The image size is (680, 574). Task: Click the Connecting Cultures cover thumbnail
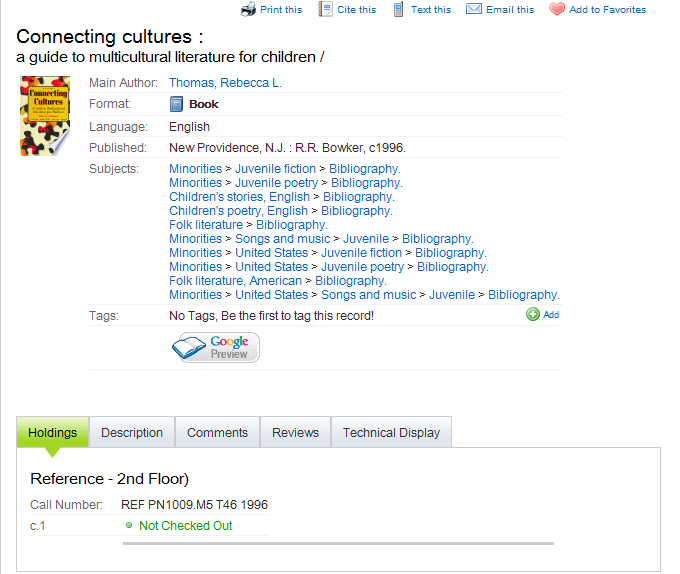[45, 116]
